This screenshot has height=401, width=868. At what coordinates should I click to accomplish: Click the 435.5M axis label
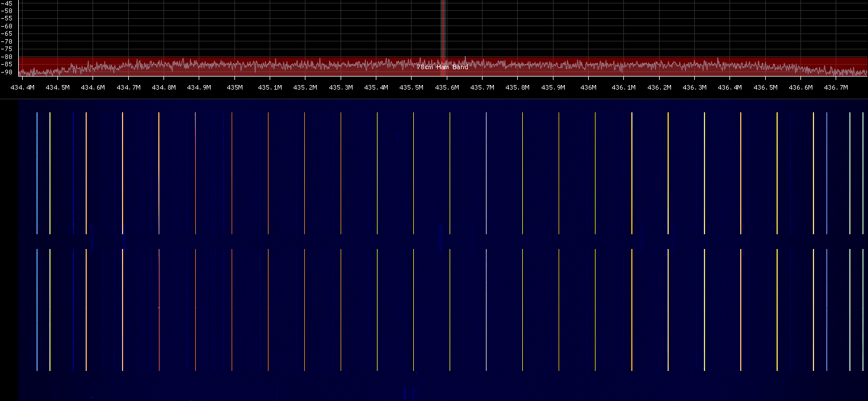tap(412, 88)
